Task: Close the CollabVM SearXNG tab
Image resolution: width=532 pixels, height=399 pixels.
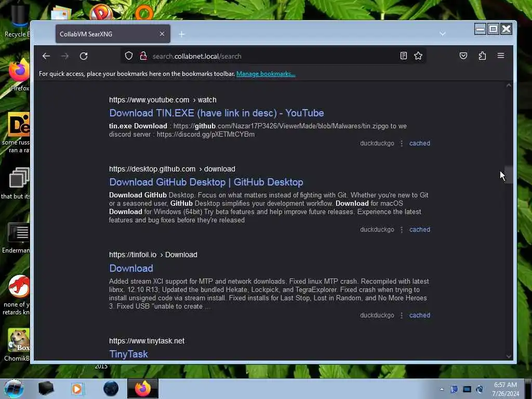Action: [x=162, y=34]
